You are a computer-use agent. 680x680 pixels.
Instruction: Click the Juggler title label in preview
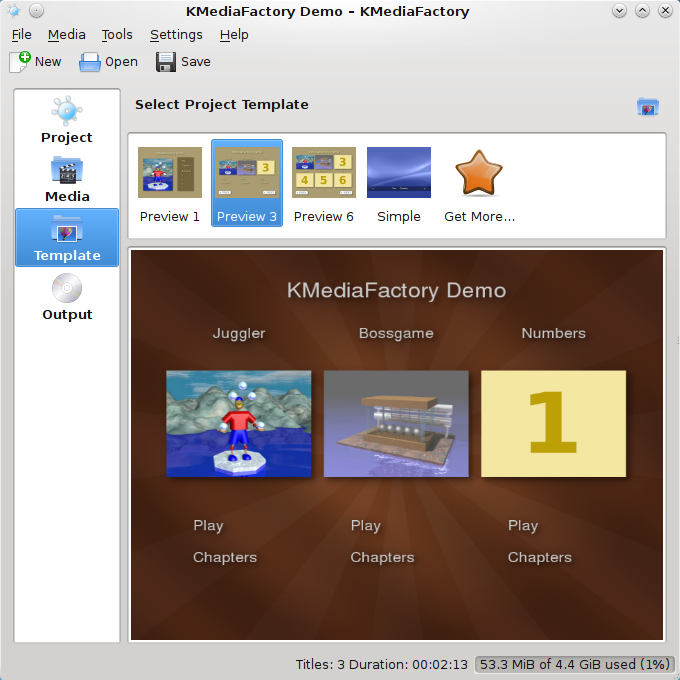pyautogui.click(x=239, y=333)
